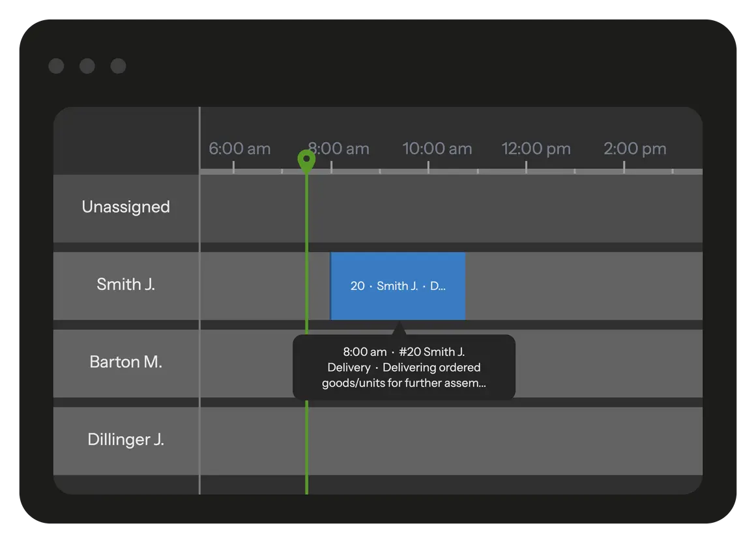The width and height of the screenshot is (756, 543).
Task: Select Smith J. in the resource column
Action: pos(126,285)
